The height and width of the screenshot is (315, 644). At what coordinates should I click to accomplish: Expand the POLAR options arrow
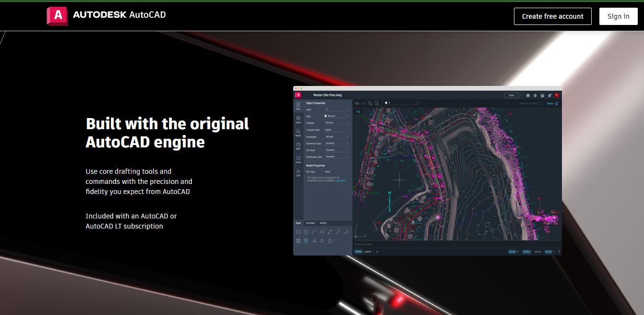pyautogui.click(x=554, y=252)
